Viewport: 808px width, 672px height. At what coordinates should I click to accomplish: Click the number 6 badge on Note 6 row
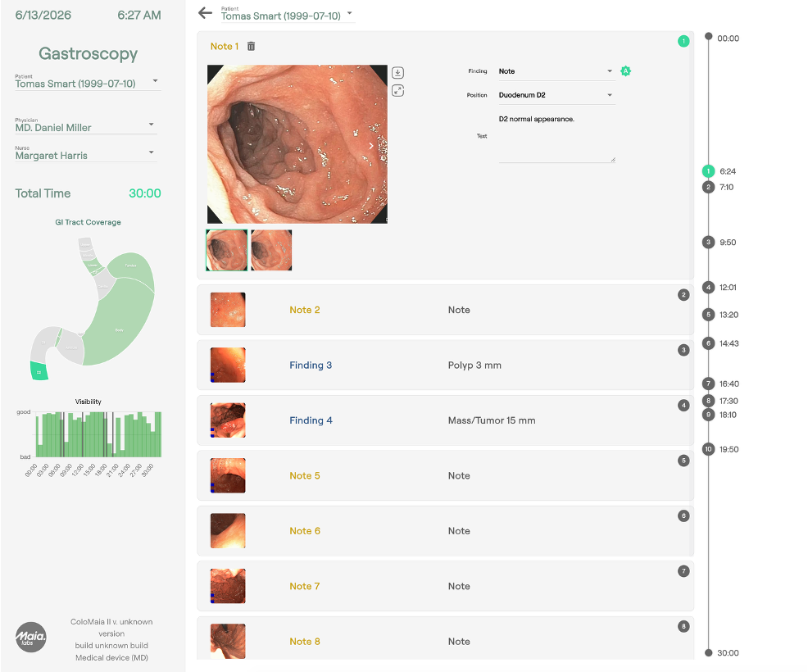[x=683, y=515]
